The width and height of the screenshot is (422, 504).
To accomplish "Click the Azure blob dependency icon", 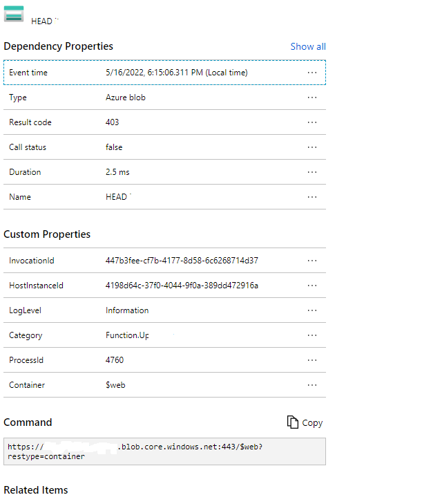I will coord(14,14).
